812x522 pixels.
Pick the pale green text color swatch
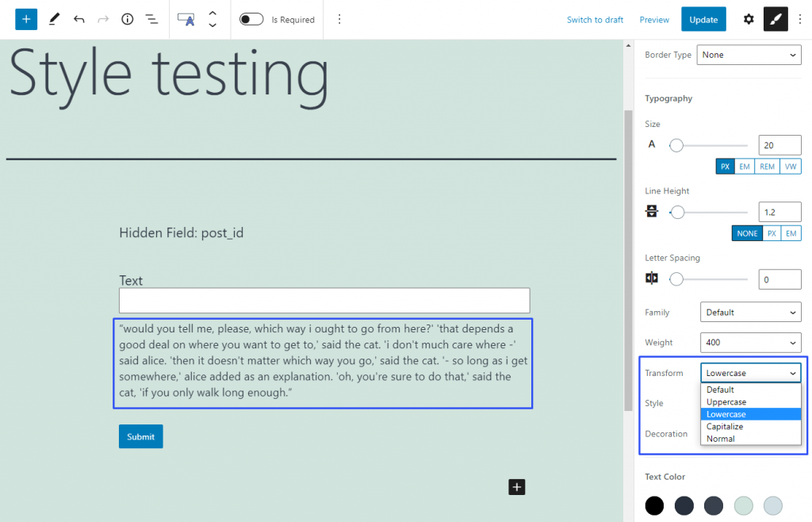coord(743,505)
